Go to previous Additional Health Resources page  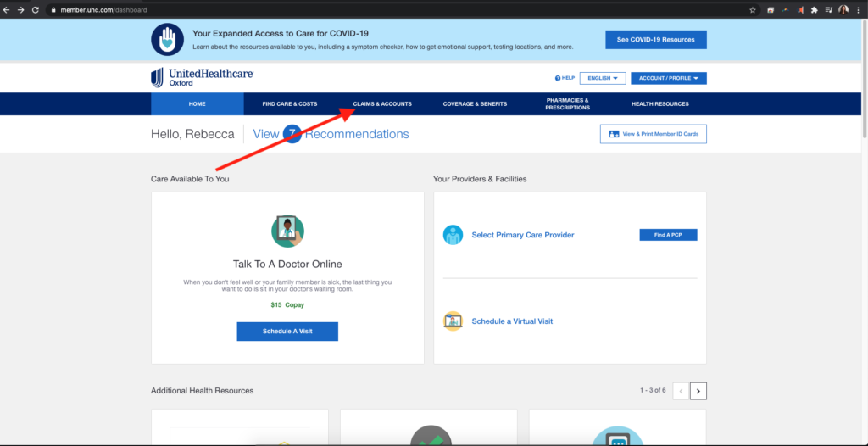(x=681, y=391)
